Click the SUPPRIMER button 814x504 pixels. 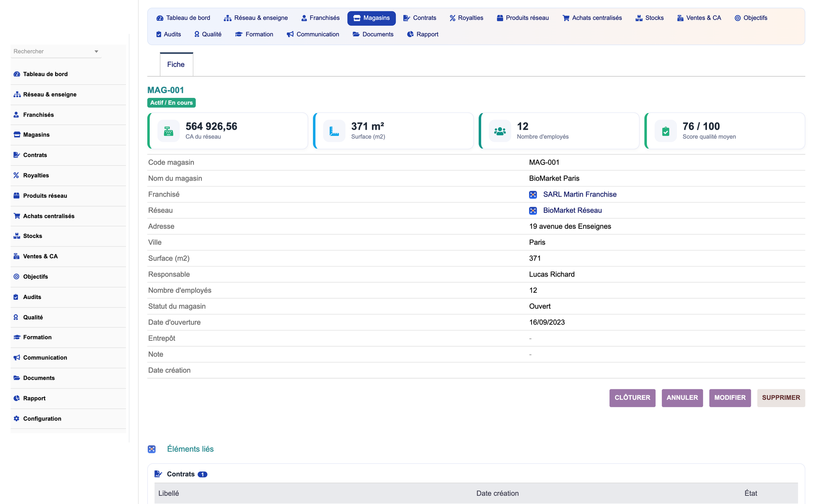(781, 398)
